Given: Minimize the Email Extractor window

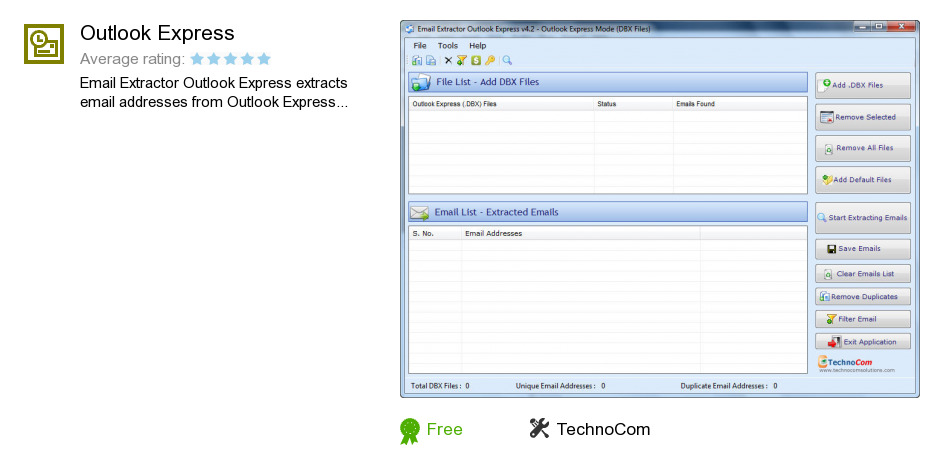Looking at the screenshot, I should [x=862, y=27].
